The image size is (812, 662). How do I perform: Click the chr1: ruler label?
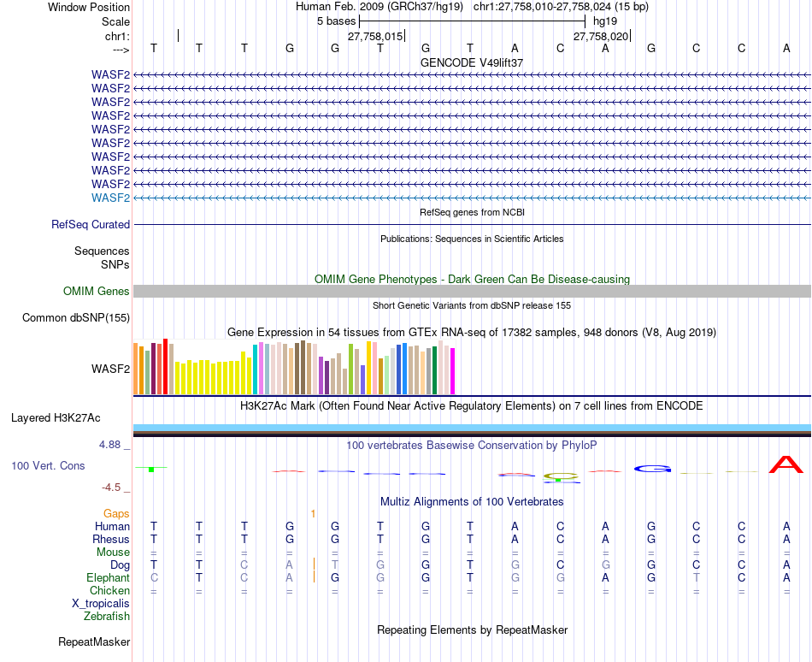117,36
